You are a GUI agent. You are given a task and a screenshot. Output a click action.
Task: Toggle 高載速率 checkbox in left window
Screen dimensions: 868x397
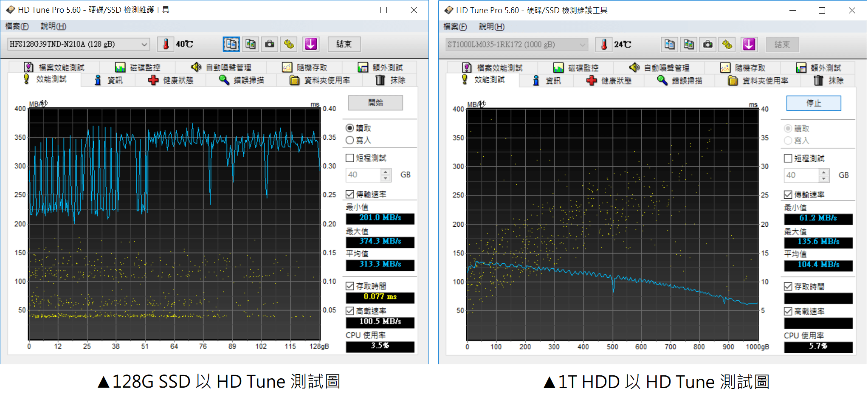pos(350,311)
